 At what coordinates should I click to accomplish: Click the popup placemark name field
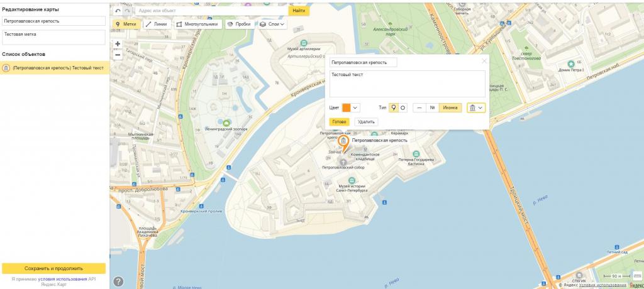tap(363, 62)
